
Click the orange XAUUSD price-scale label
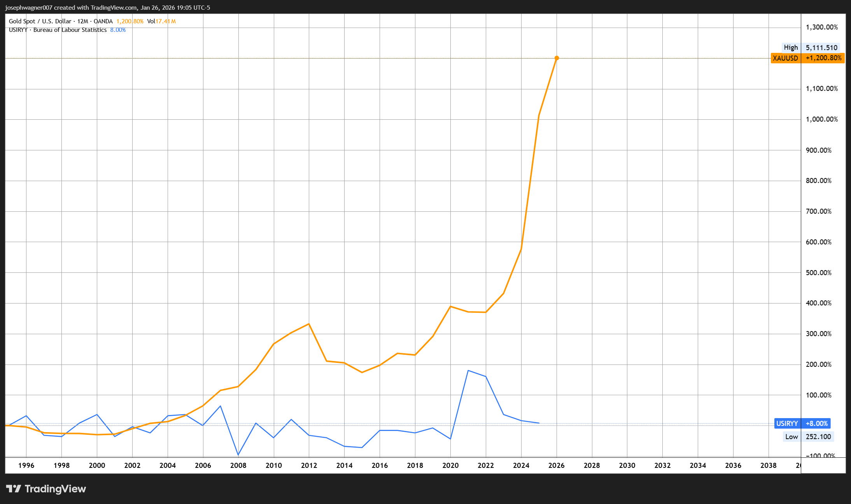point(785,58)
